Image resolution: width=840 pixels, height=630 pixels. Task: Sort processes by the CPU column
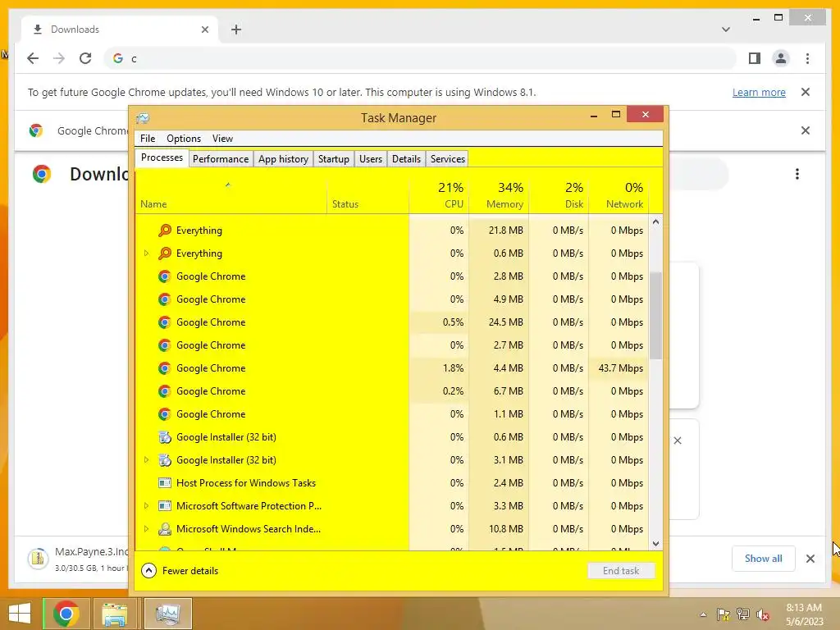tap(440, 195)
